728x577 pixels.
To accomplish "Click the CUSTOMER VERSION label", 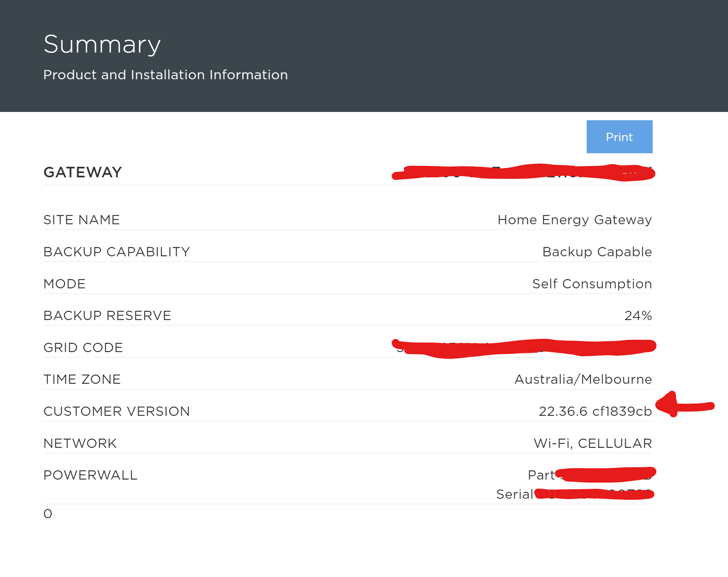I will pyautogui.click(x=116, y=411).
